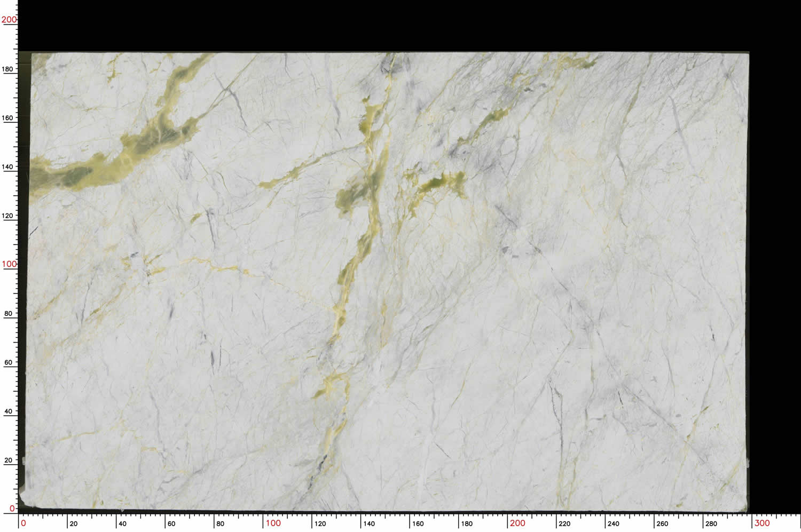Click the red 100 label on the bottom ruler
Image resolution: width=801 pixels, height=532 pixels.
coord(273,523)
